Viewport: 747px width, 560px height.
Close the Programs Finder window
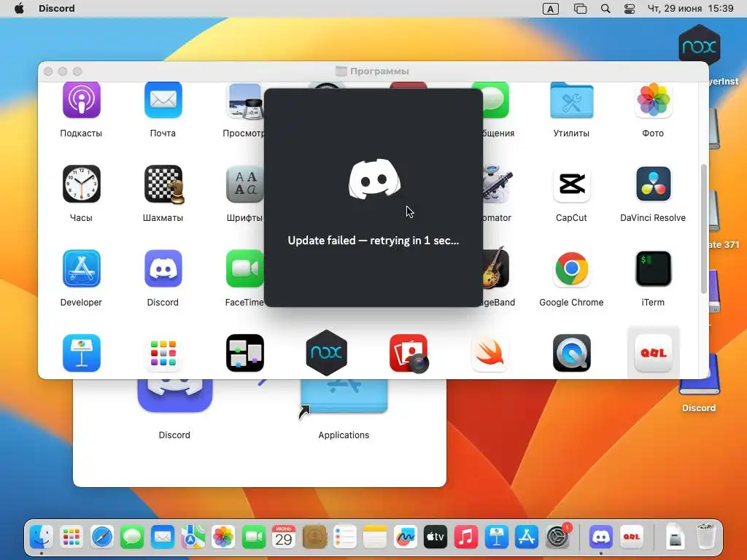click(48, 71)
